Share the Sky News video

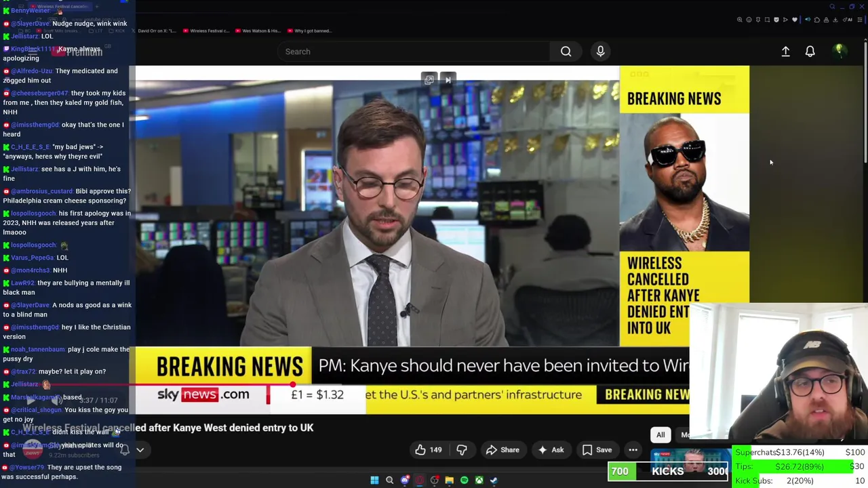pyautogui.click(x=502, y=450)
